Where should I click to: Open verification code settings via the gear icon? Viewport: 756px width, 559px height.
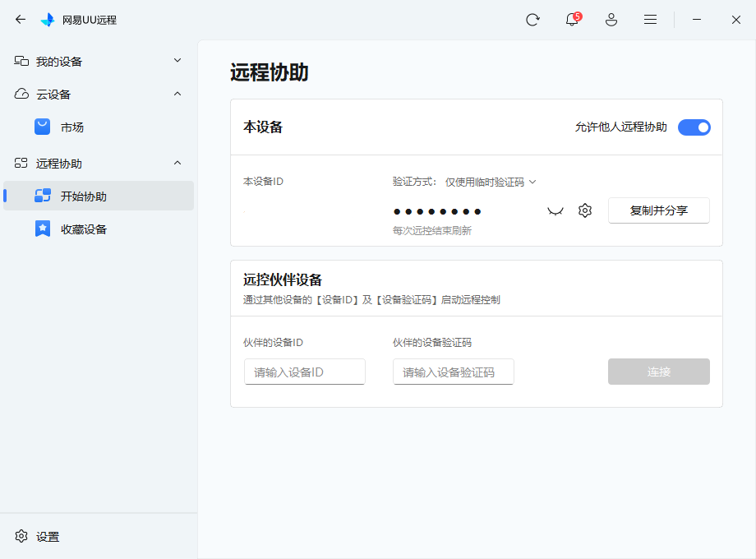coord(584,210)
